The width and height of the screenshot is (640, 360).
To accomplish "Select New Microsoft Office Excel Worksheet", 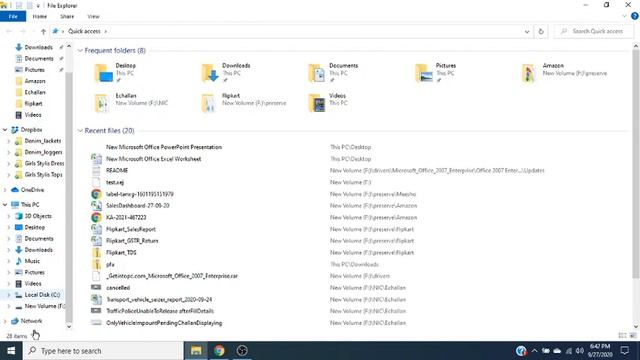I will click(153, 159).
